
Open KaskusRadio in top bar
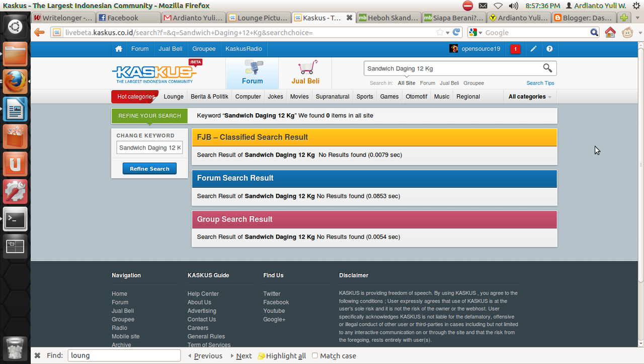coord(244,49)
